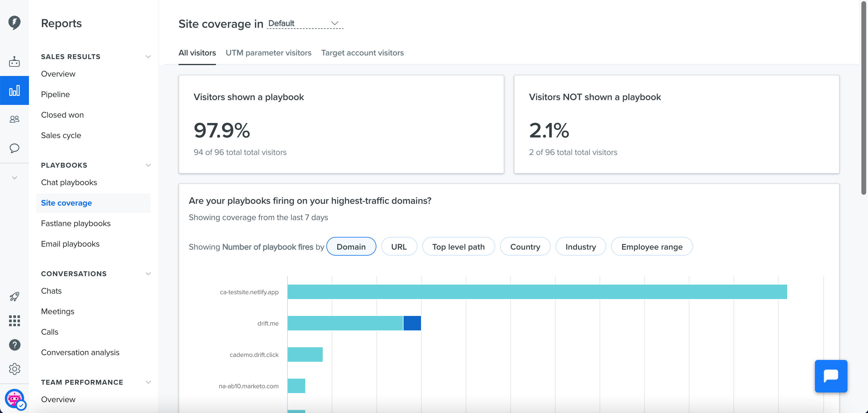Switch to UTM parameter visitors tab

(x=268, y=53)
